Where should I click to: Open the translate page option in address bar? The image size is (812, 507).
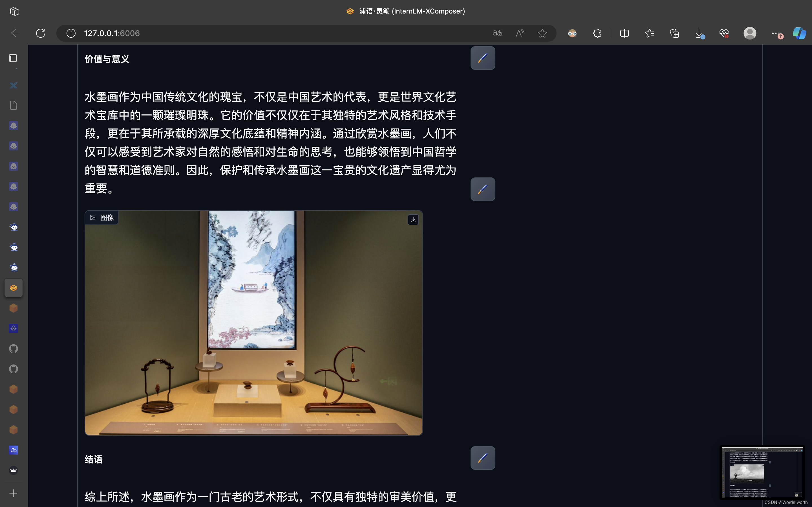497,33
